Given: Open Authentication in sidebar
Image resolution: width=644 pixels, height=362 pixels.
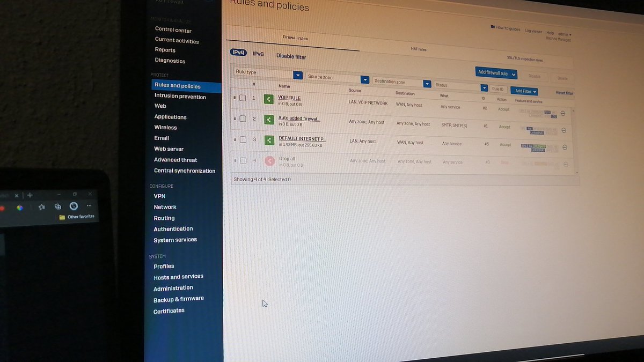Looking at the screenshot, I should point(173,229).
